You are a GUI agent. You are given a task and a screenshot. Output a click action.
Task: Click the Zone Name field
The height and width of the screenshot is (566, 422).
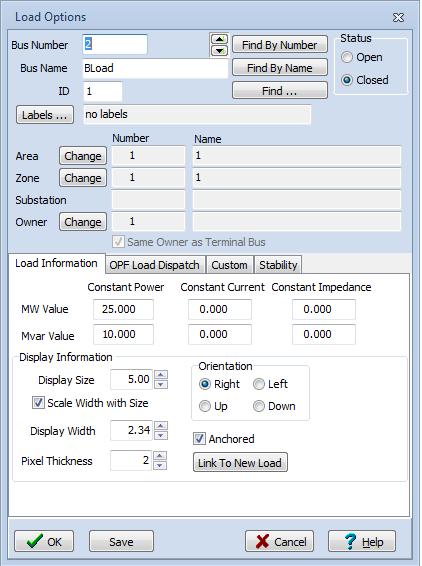point(297,178)
